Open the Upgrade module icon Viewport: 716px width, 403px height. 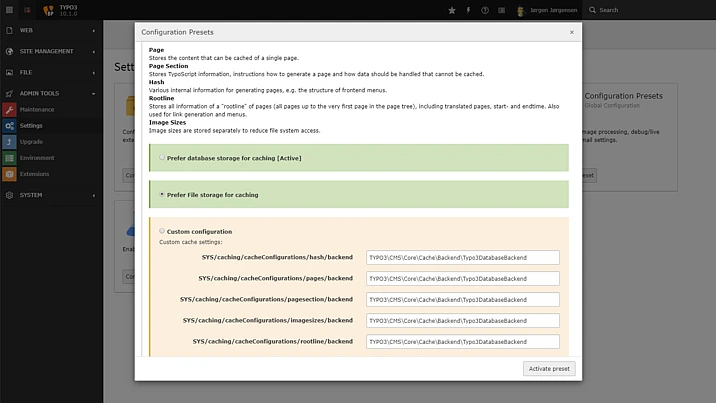tap(9, 142)
